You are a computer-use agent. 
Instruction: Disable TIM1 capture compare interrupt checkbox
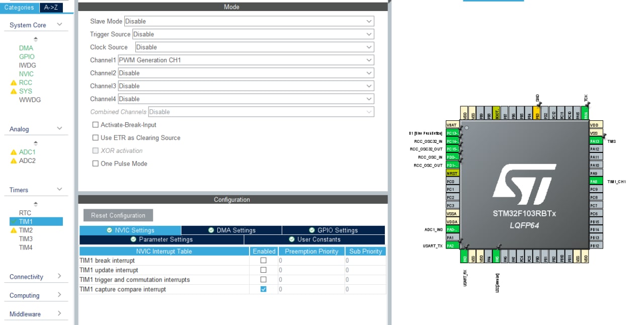[263, 289]
